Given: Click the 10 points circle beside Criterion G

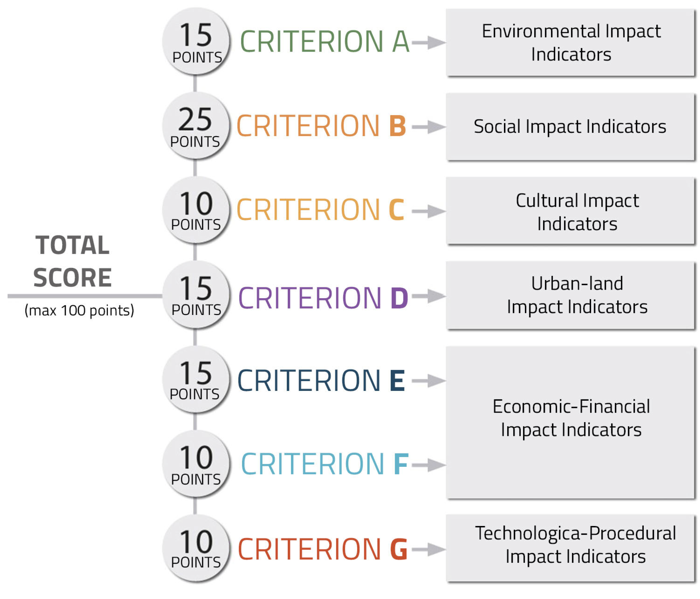Looking at the screenshot, I should click(196, 549).
